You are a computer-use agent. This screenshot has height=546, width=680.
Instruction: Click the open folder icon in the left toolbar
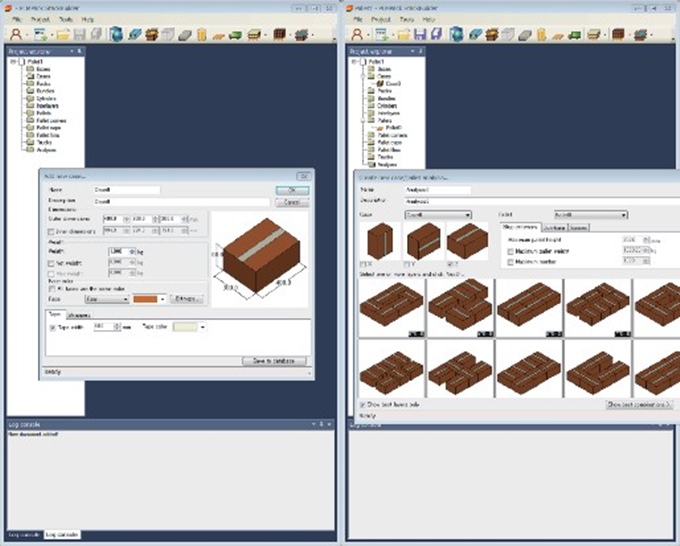pyautogui.click(x=63, y=34)
